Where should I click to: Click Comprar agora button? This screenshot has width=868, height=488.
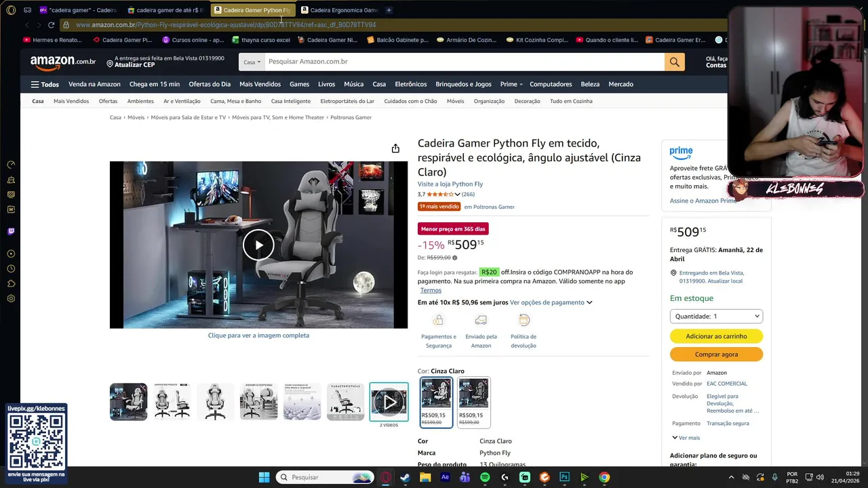[x=716, y=354]
